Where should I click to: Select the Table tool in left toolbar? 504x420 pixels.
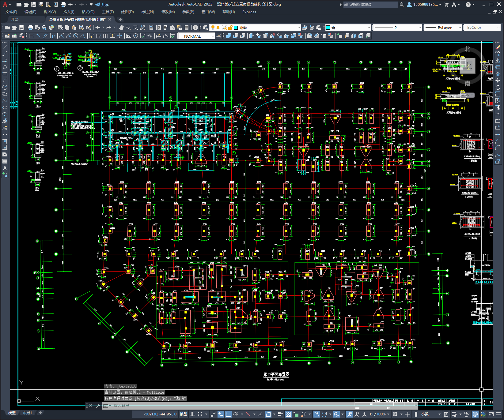click(5, 161)
